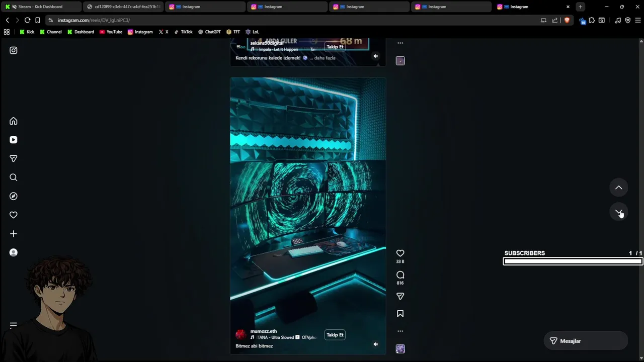This screenshot has width=644, height=362.
Task: Click the Instagram logo at the sidebar top
Action: point(14,50)
